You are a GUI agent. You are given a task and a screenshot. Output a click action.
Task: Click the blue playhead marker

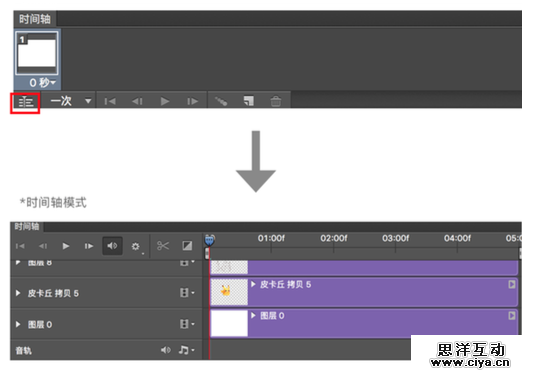pos(210,240)
